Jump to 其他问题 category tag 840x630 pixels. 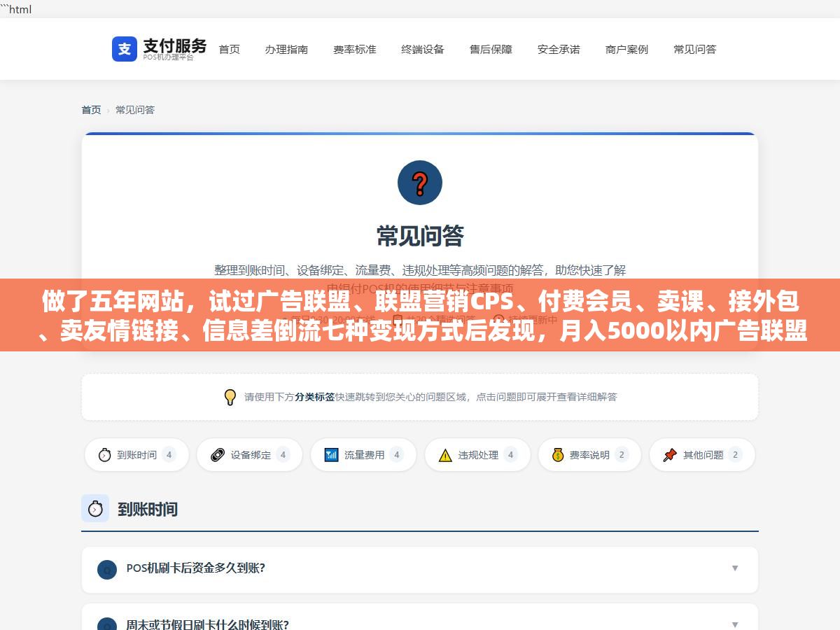(702, 455)
